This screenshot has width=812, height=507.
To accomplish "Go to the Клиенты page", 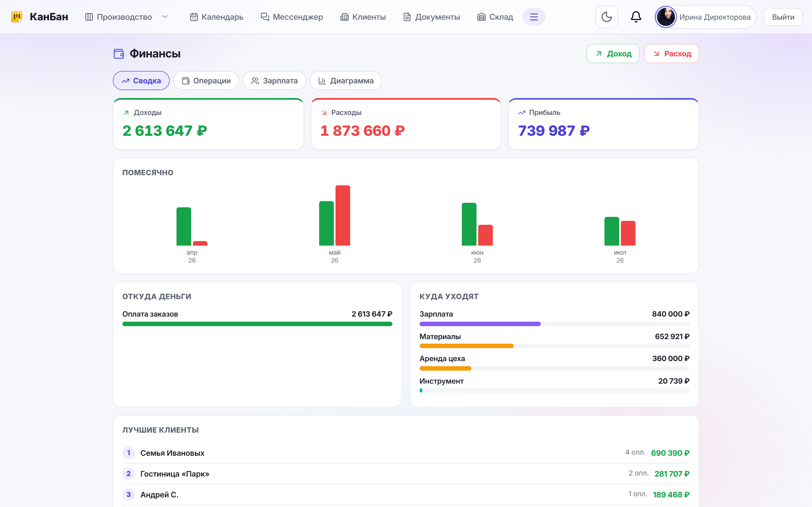I will click(363, 17).
